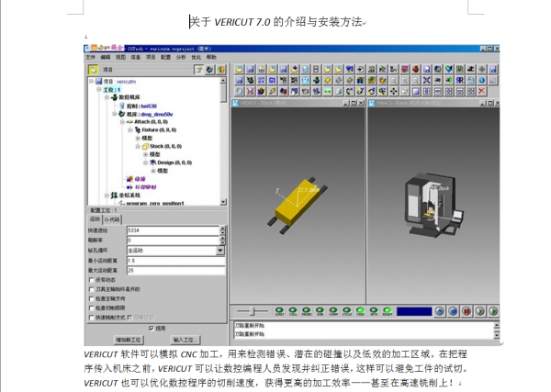Click the yellow 项目 panel icon
The width and height of the screenshot is (551, 392).
click(x=93, y=70)
